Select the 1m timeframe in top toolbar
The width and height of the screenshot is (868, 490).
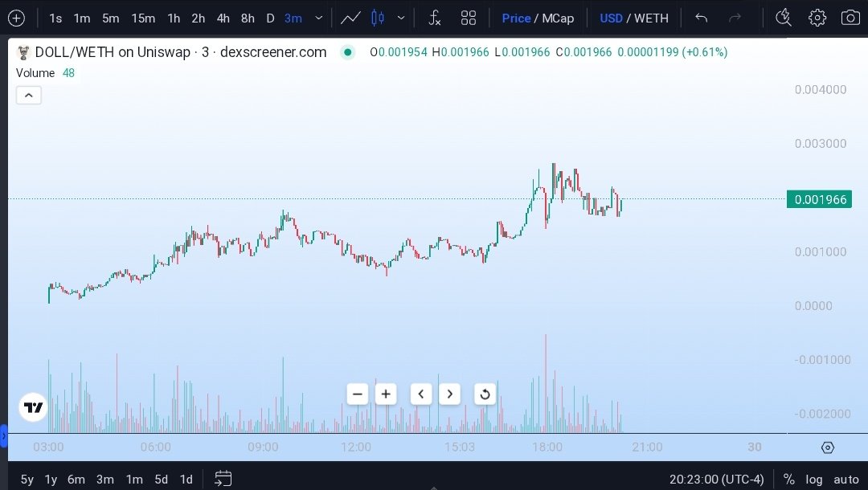pos(82,18)
